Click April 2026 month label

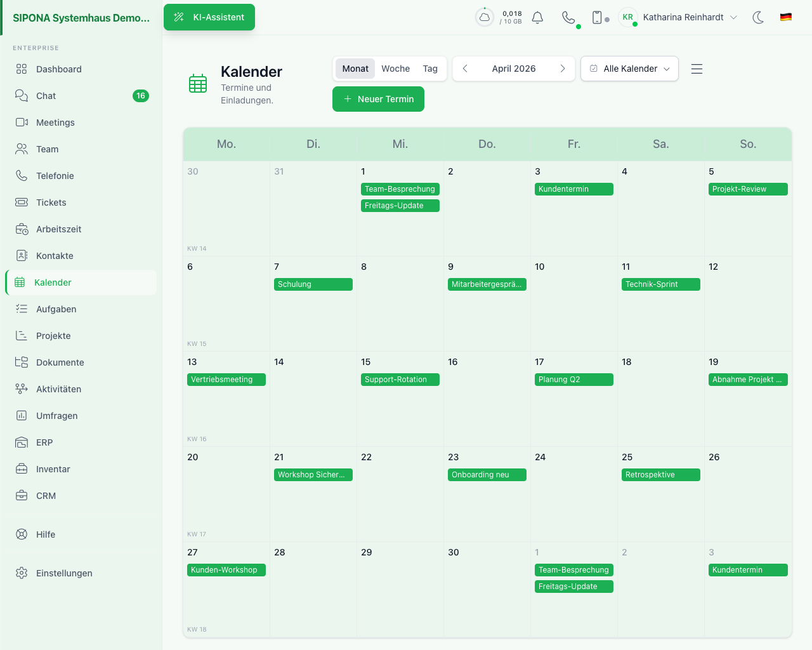pyautogui.click(x=514, y=69)
